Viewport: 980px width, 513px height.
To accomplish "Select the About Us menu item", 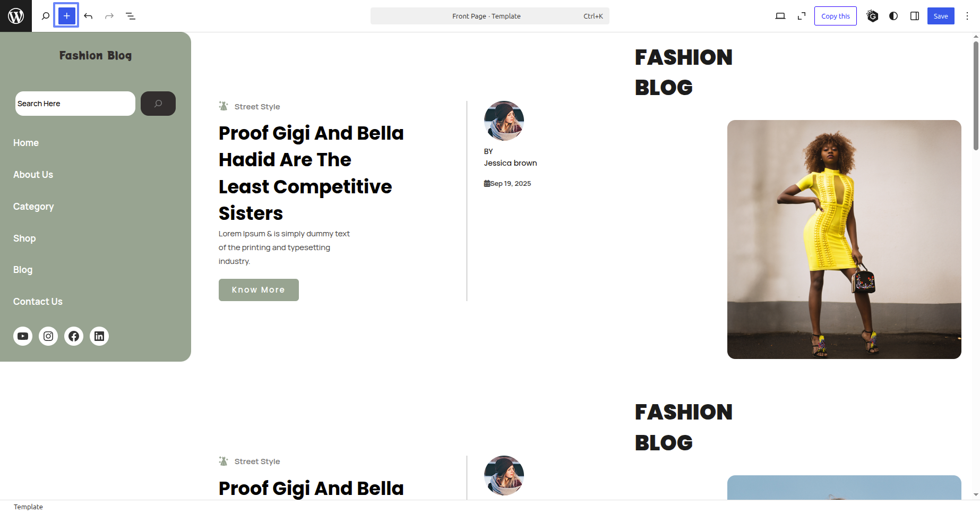I will (x=33, y=175).
